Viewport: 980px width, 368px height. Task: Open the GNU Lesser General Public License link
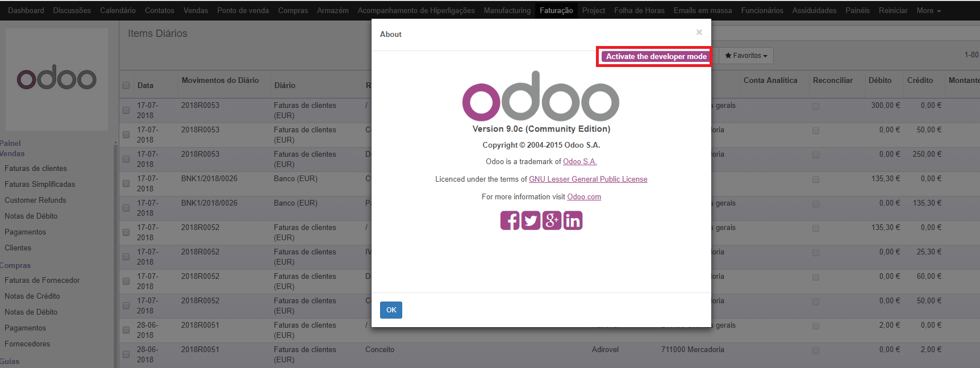(588, 179)
